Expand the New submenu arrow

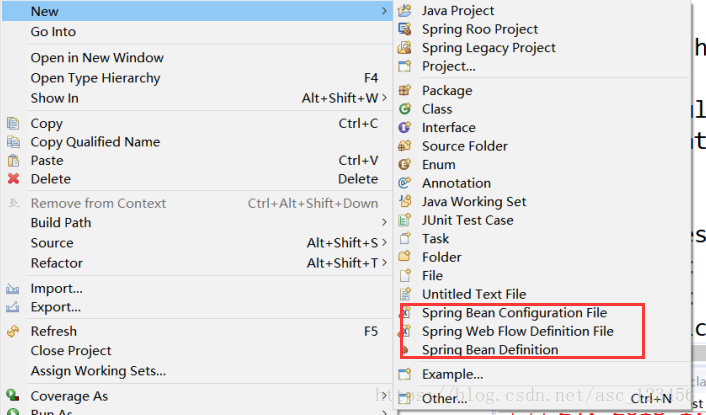coord(384,10)
